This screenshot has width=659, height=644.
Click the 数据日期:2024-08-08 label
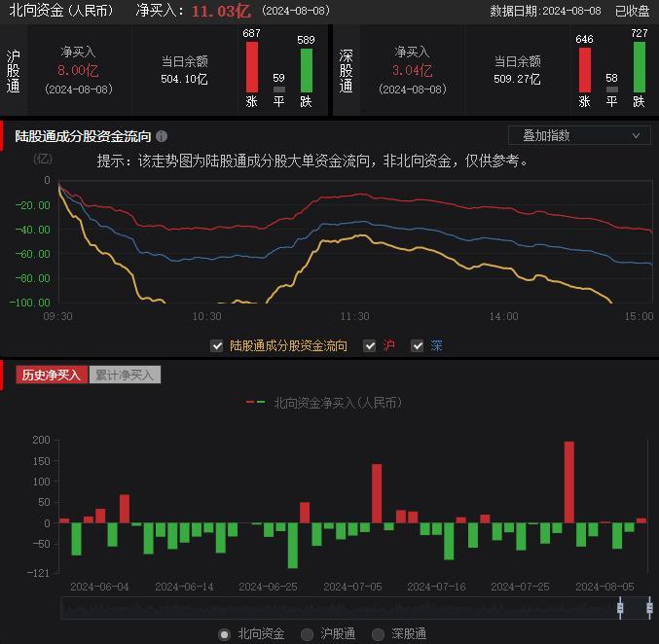545,11
